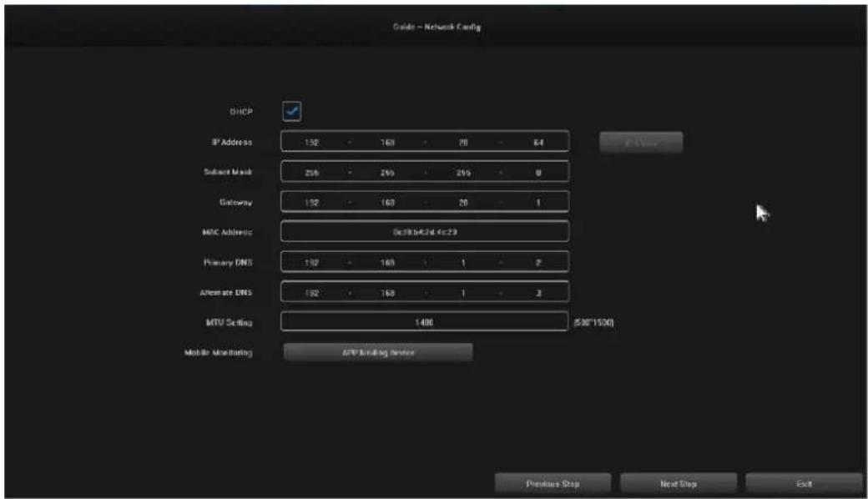Click the Mobile Monitoring label

(219, 352)
